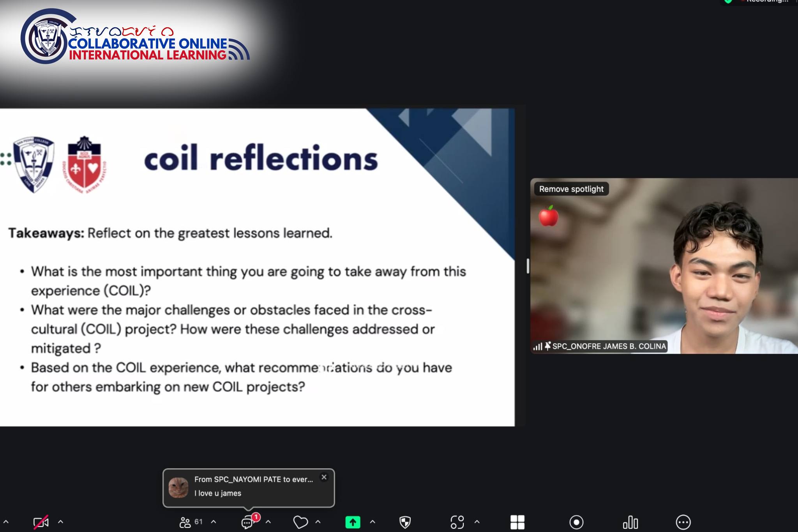Start video with the crossed-out camera icon
Viewport: 798px width, 532px height.
pyautogui.click(x=41, y=522)
